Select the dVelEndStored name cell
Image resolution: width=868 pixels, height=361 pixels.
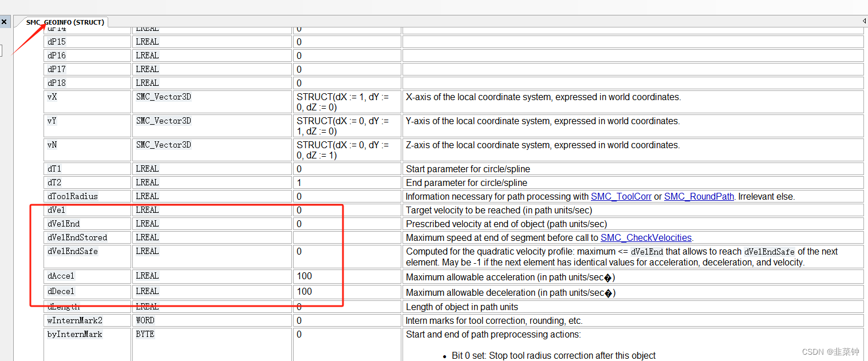coord(88,237)
